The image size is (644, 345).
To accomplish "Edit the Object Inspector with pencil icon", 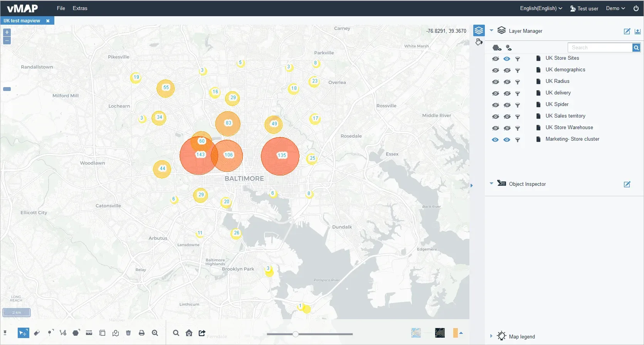I will pyautogui.click(x=627, y=184).
